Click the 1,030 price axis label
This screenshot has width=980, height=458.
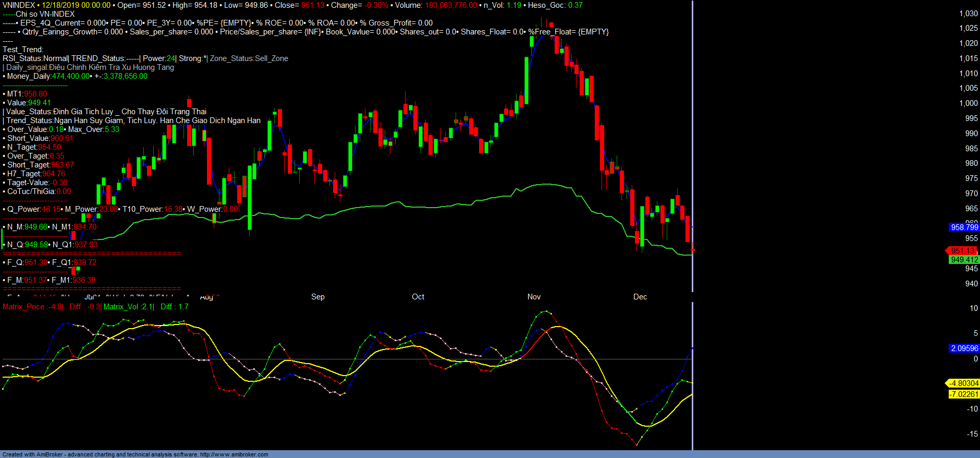coord(968,14)
